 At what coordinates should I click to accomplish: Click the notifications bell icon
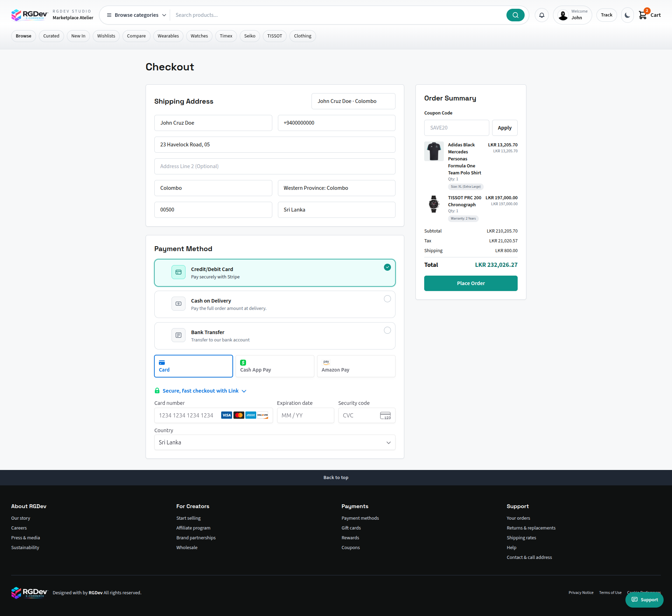click(541, 15)
